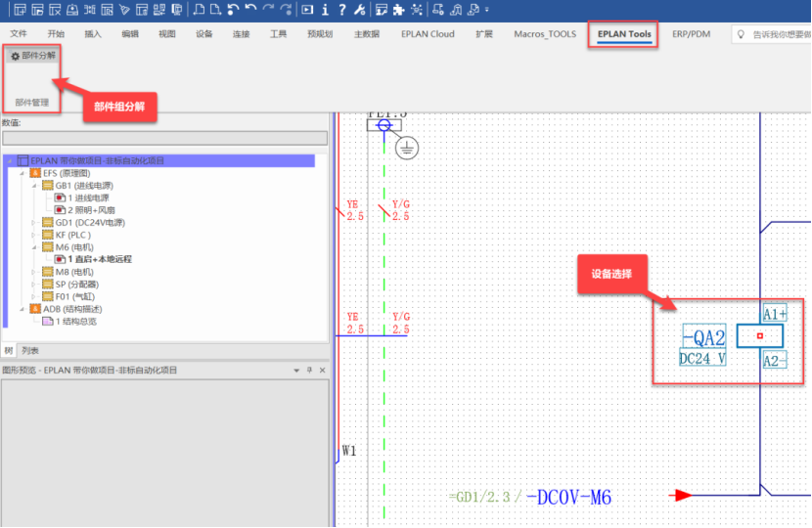Expand the F01 (气缸) node
Viewport: 812px width, 528px height.
pyautogui.click(x=34, y=296)
